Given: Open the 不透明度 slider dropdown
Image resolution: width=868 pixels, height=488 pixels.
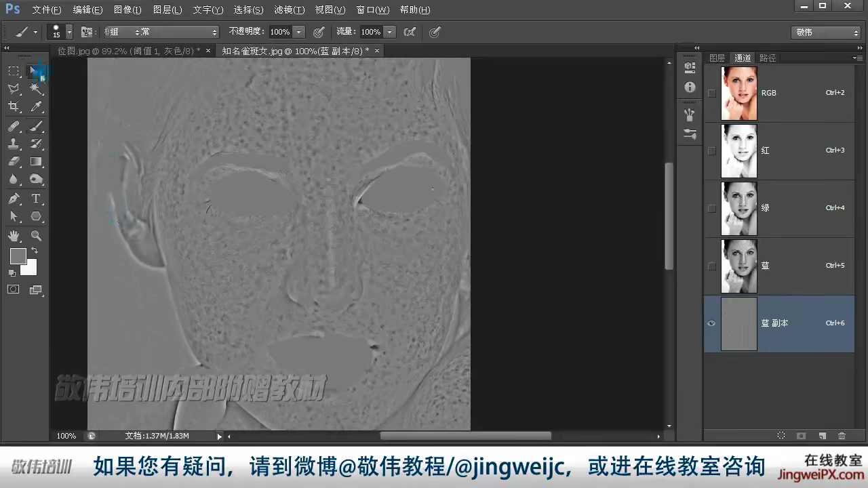Looking at the screenshot, I should click(298, 32).
